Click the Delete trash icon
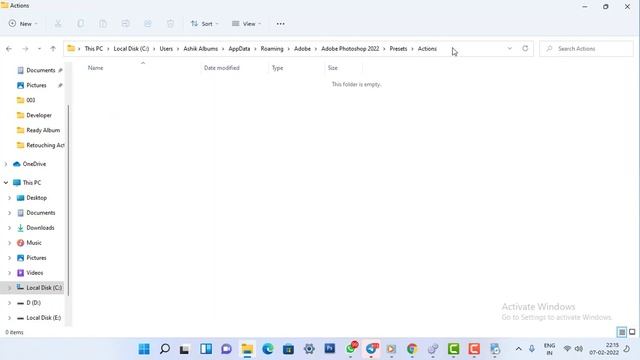640x360 pixels. click(170, 24)
